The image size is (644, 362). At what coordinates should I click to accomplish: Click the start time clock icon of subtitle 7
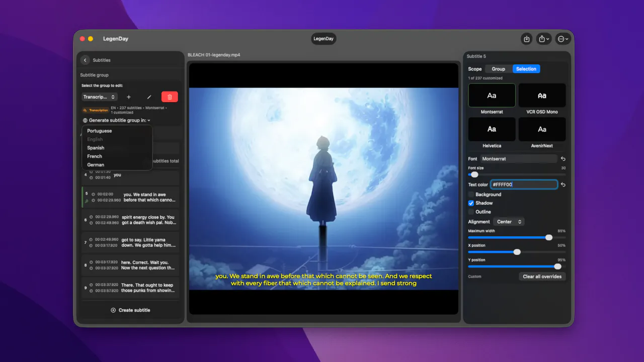(91, 240)
